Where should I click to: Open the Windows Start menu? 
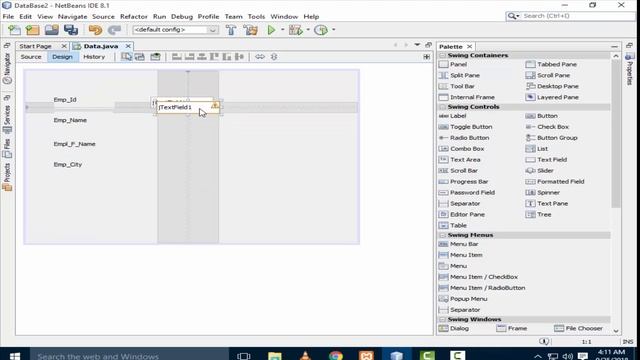coord(15,355)
